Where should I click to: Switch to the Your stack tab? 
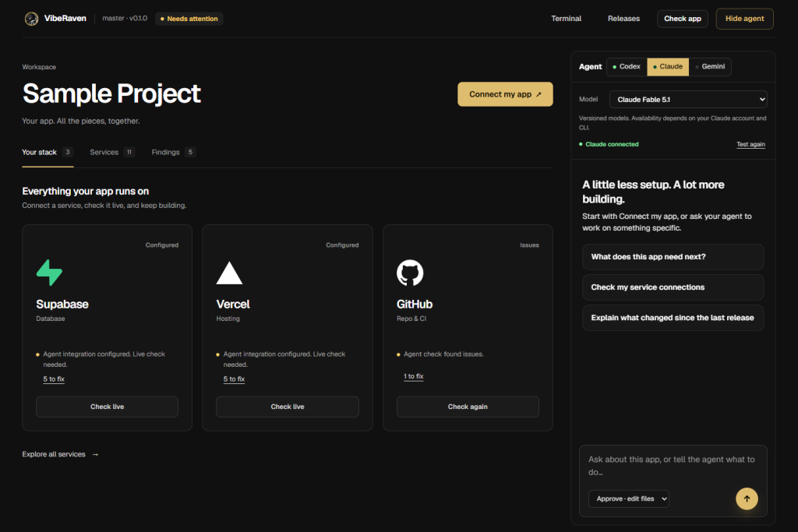click(48, 152)
